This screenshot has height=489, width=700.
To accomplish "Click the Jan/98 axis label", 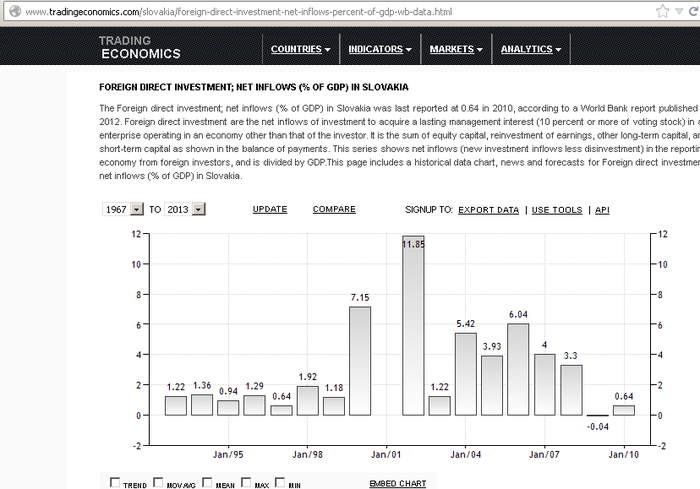I will 307,455.
